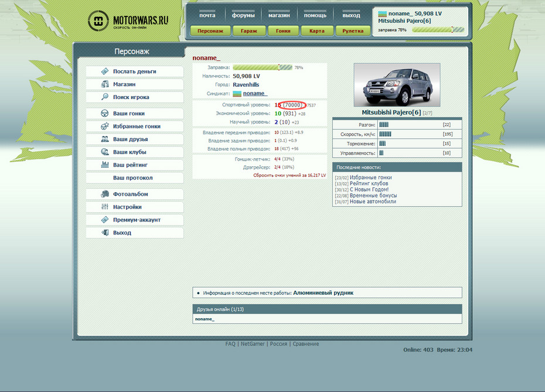Switch to the Рулетка tab
Screen dimensions: 545x392
tap(353, 31)
